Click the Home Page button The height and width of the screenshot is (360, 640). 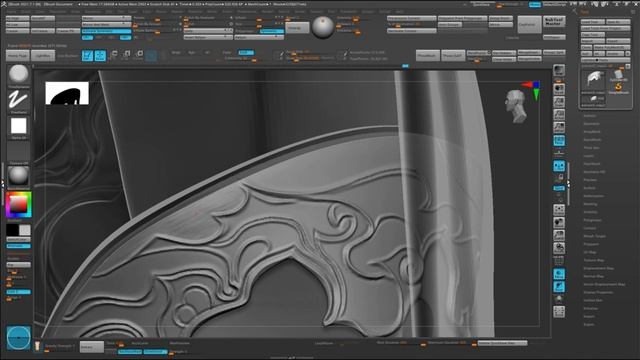18,56
